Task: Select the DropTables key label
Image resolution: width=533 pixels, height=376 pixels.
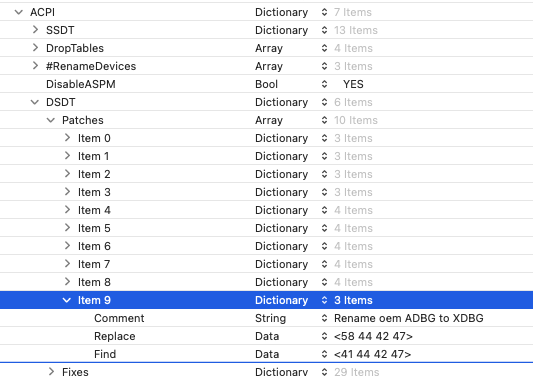Action: click(75, 48)
